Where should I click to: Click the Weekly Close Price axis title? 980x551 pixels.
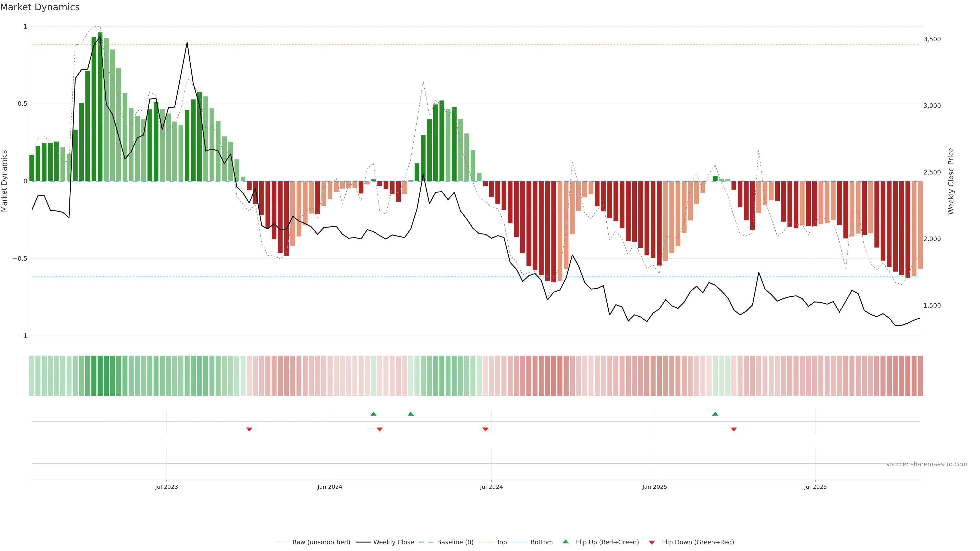click(951, 181)
